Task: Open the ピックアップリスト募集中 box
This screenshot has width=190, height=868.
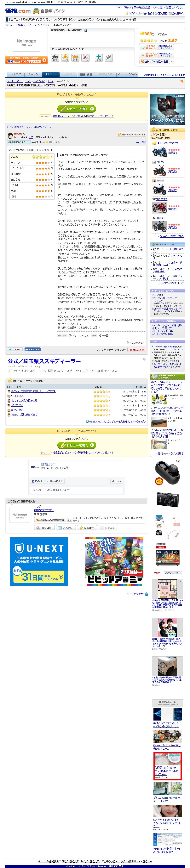Action: 156,55
